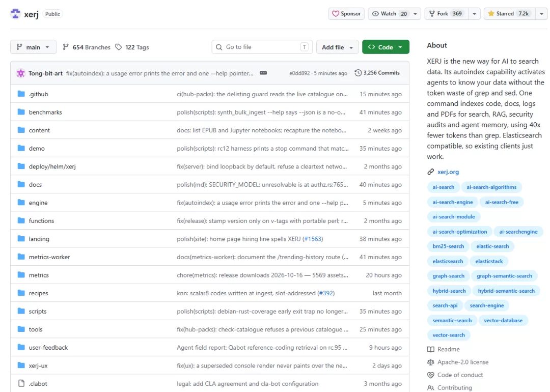This screenshot has width=550, height=392.
Task: Click the Tong-bit-art author avatar
Action: (21, 73)
